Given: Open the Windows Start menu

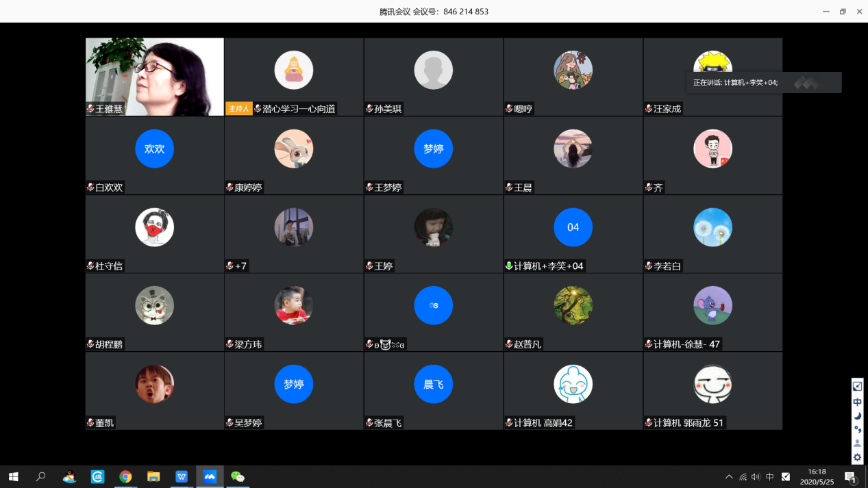Looking at the screenshot, I should [13, 476].
